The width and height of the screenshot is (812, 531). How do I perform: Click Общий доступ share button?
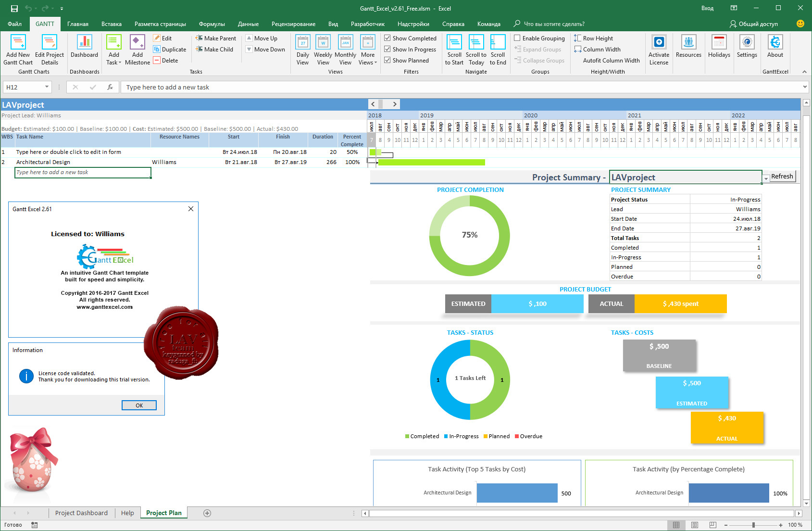(x=753, y=24)
